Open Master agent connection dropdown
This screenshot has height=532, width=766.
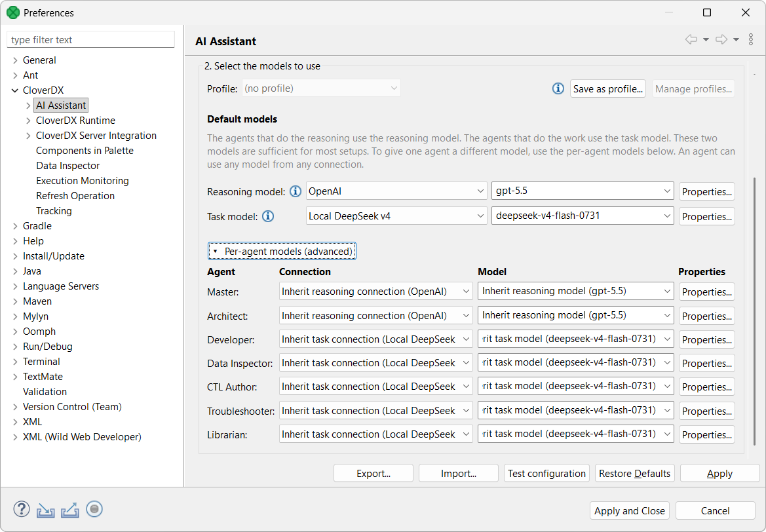(375, 291)
